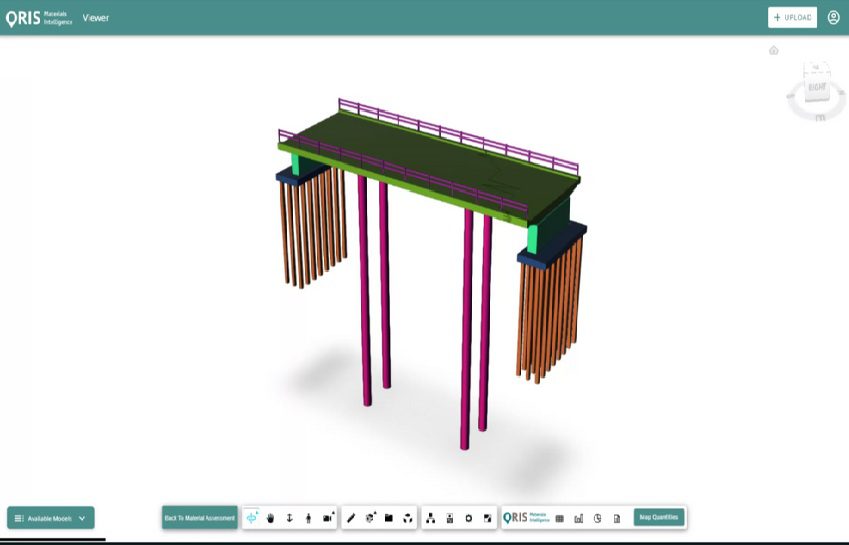This screenshot has height=545, width=849.
Task: Toggle full screen viewer icon
Action: point(487,518)
